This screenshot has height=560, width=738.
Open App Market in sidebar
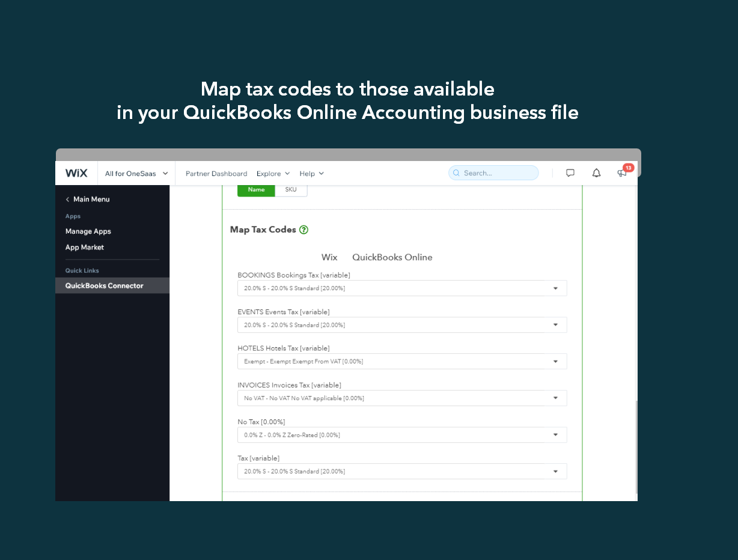85,248
